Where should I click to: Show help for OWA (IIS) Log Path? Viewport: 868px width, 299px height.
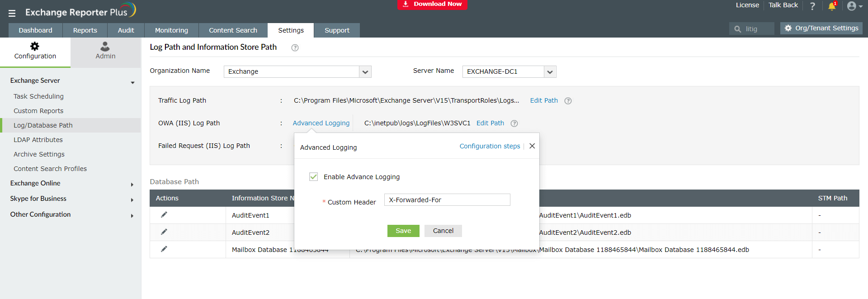[x=514, y=123]
